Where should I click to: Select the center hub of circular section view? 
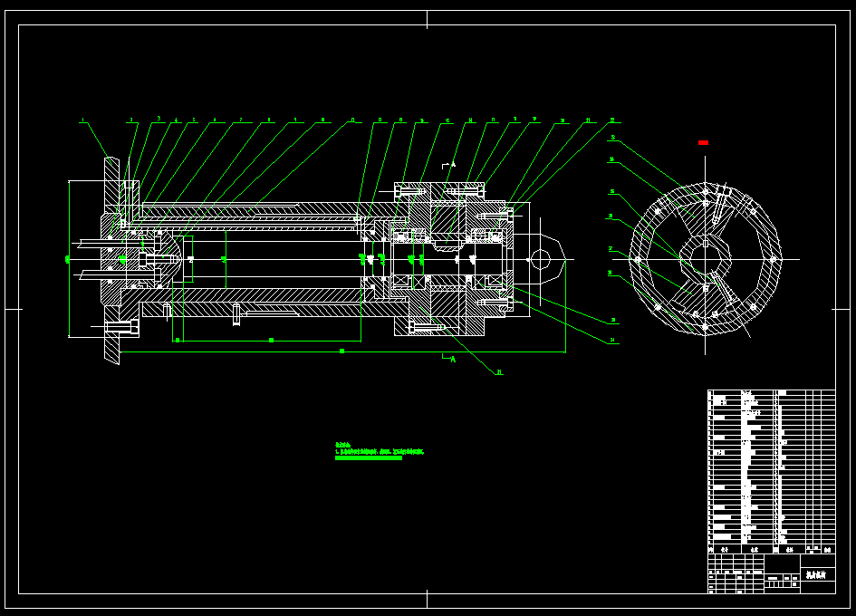click(706, 259)
